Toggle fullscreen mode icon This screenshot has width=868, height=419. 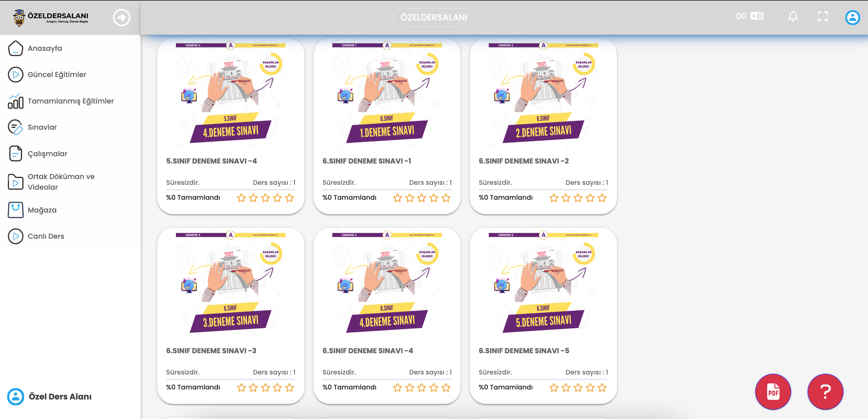823,16
